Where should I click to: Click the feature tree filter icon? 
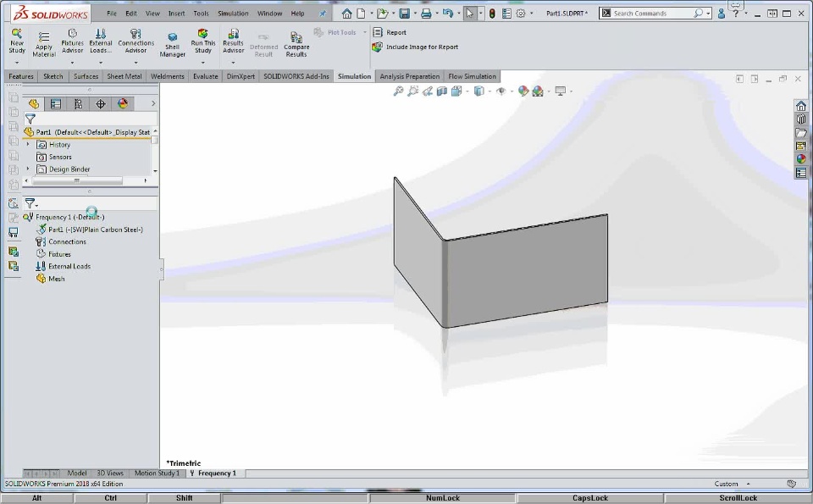pos(30,119)
